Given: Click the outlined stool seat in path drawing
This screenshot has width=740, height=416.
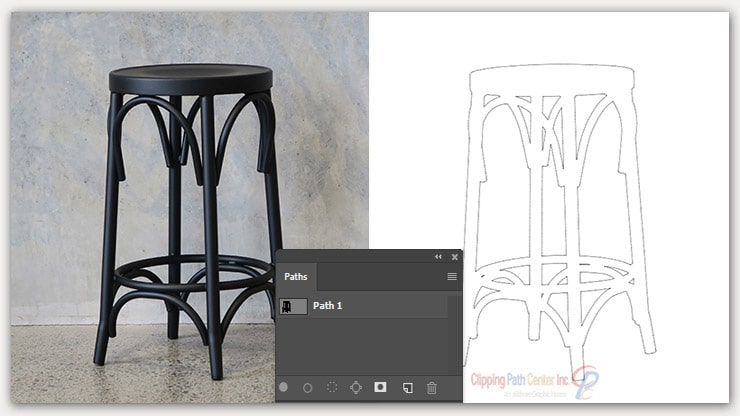Looking at the screenshot, I should (x=553, y=79).
